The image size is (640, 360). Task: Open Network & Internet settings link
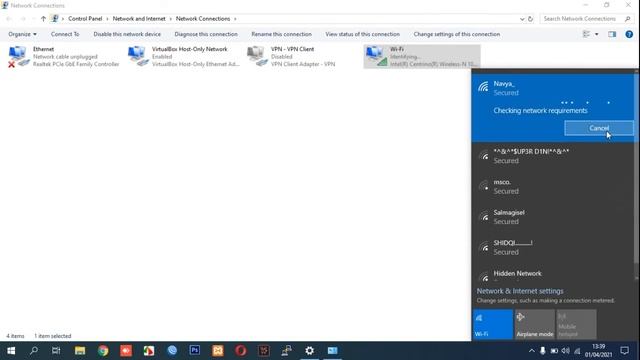520,291
